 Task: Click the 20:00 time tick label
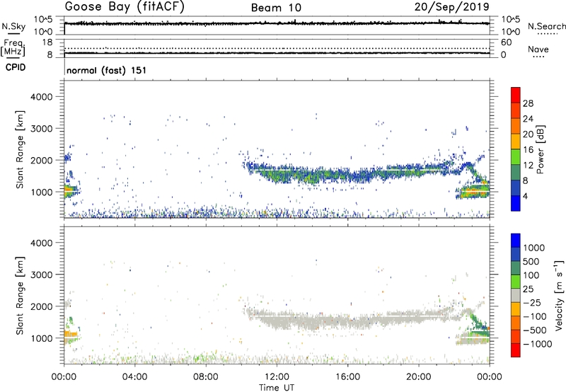tap(419, 377)
